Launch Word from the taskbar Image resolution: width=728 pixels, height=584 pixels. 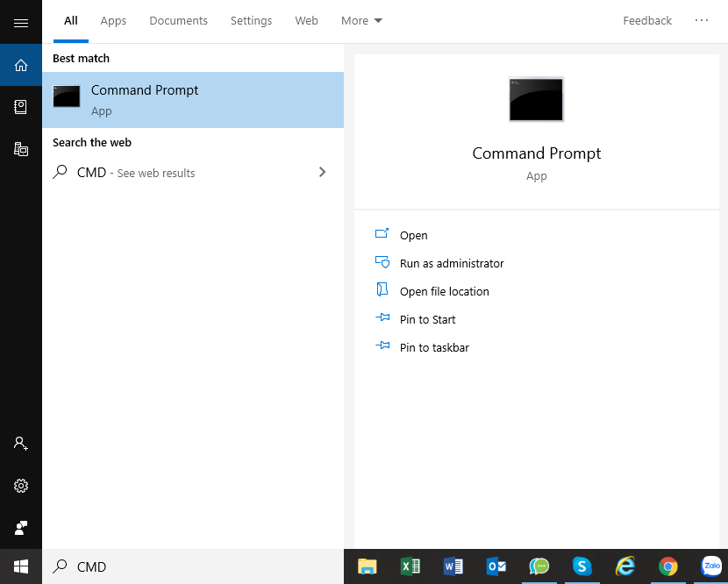453,566
